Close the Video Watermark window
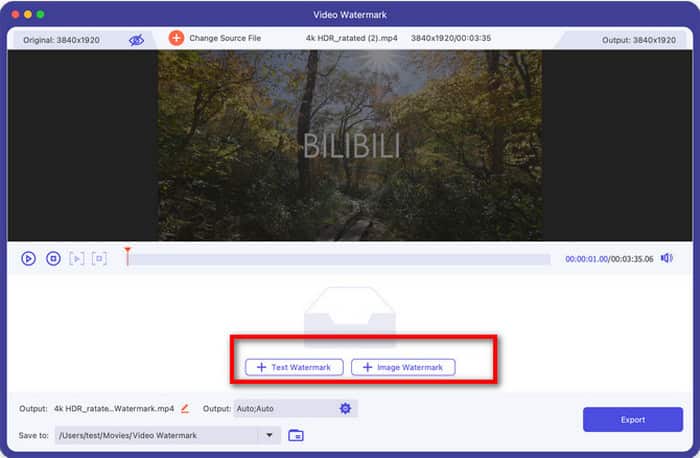The width and height of the screenshot is (700, 458). pos(15,14)
